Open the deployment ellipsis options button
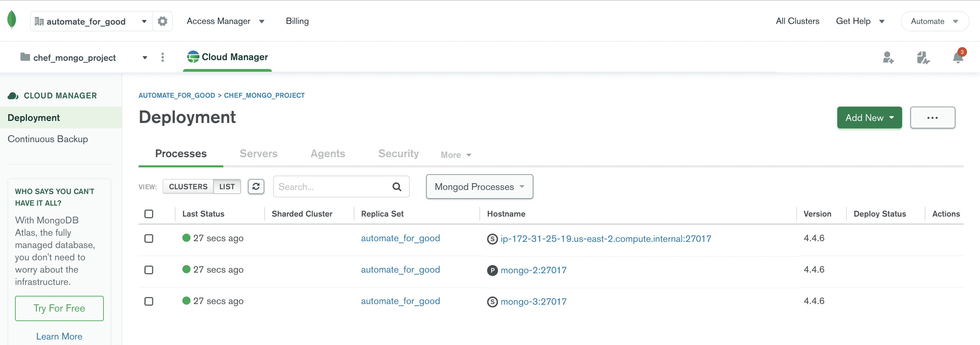Viewport: 980px width, 345px height. coord(933,118)
